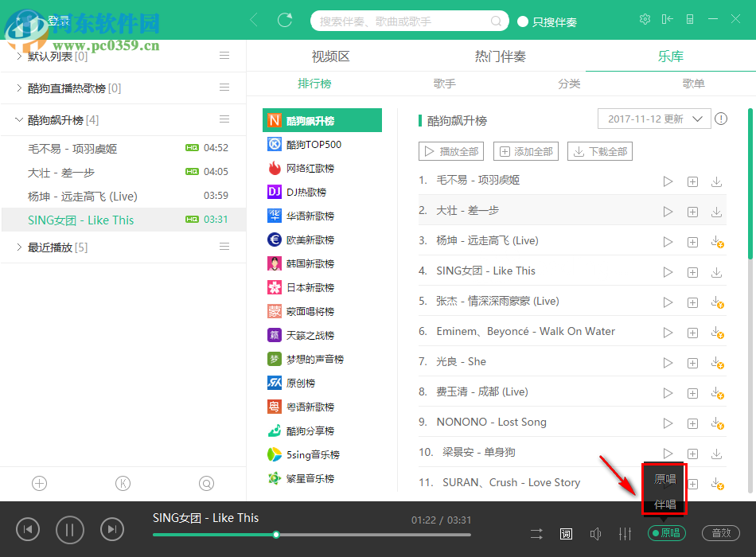The width and height of the screenshot is (756, 557).
Task: Add new playlist with plus circle icon
Action: (39, 483)
